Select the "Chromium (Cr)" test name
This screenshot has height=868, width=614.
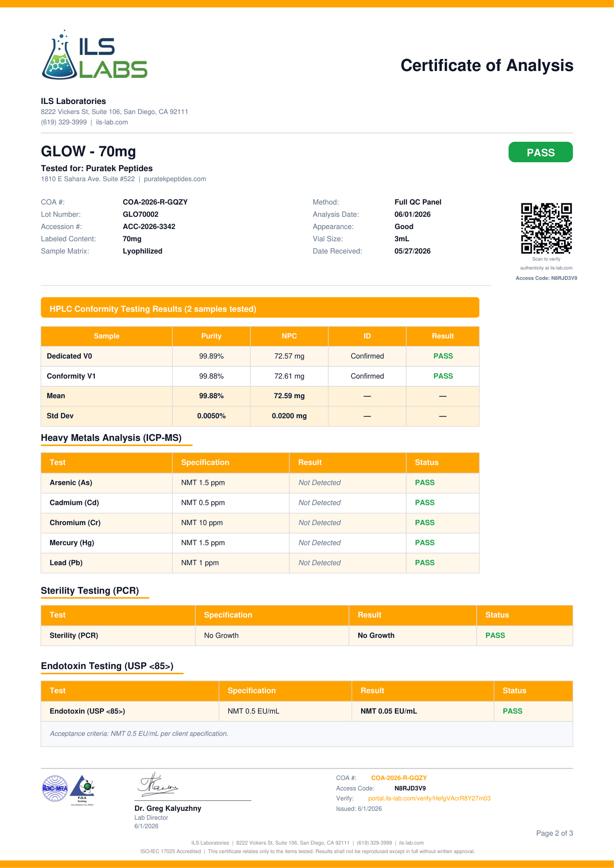tap(75, 523)
